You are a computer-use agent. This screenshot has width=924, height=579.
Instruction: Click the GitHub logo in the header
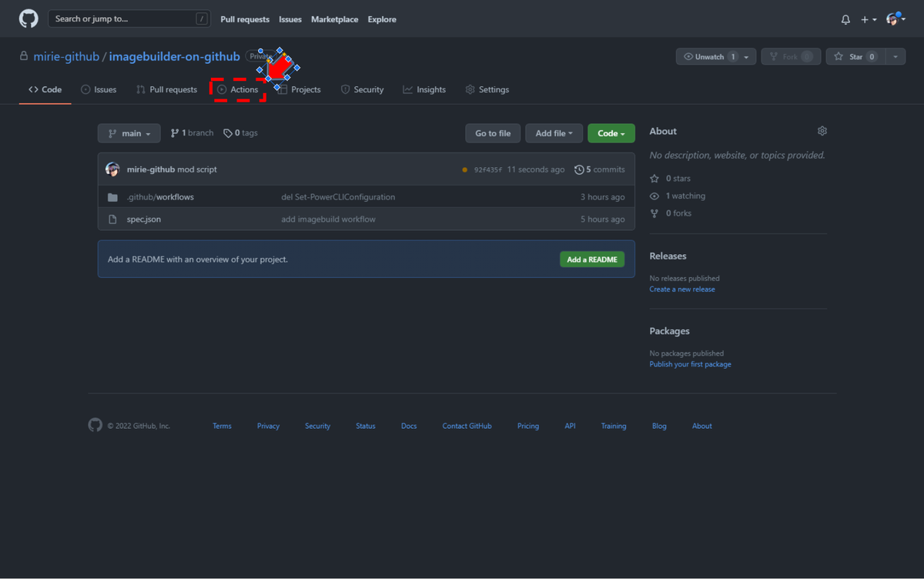pyautogui.click(x=28, y=19)
